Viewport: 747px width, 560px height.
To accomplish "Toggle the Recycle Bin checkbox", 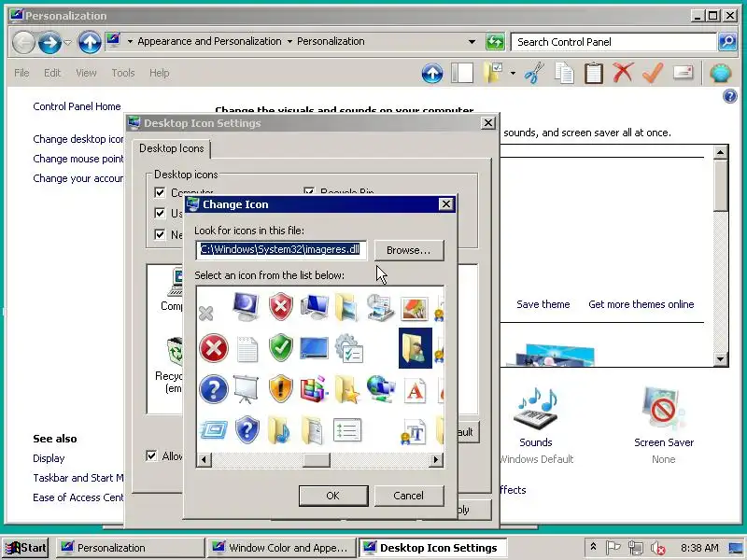I will pos(309,191).
